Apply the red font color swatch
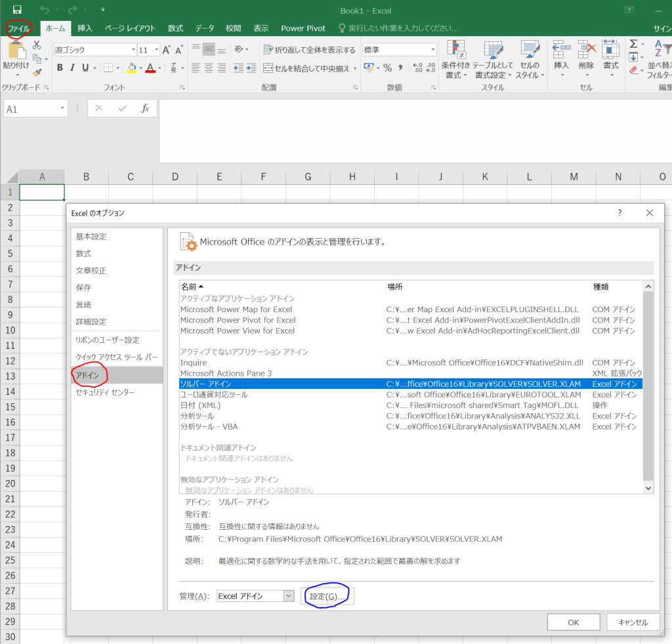672x644 pixels. coord(150,68)
